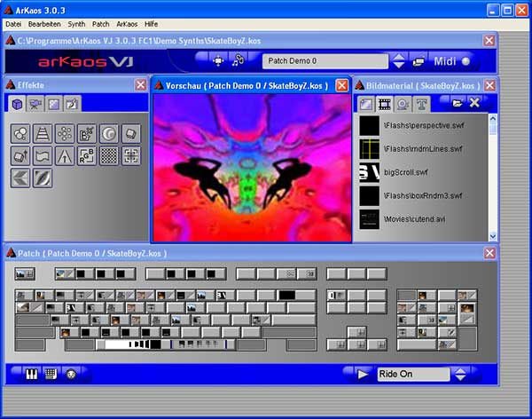The image size is (532, 419).
Task: Minimize the ArKaos 3.0.3 window
Action: click(493, 11)
